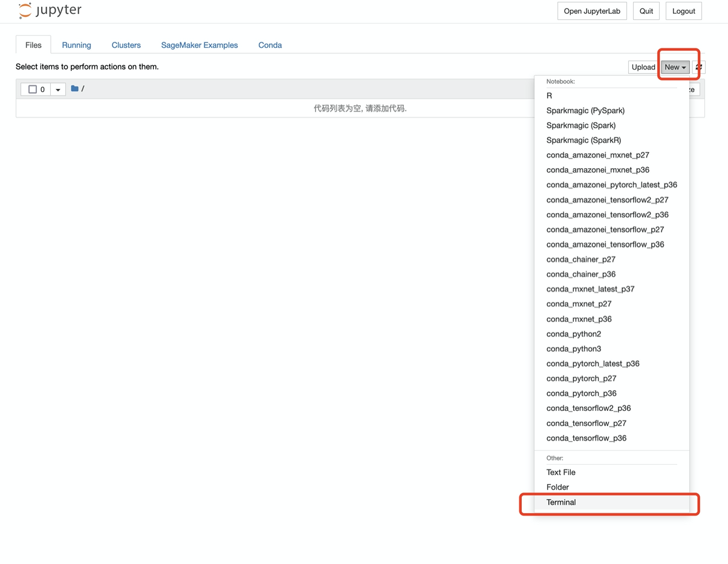Collapse the New dropdown menu
The height and width of the screenshot is (564, 728).
click(x=675, y=67)
